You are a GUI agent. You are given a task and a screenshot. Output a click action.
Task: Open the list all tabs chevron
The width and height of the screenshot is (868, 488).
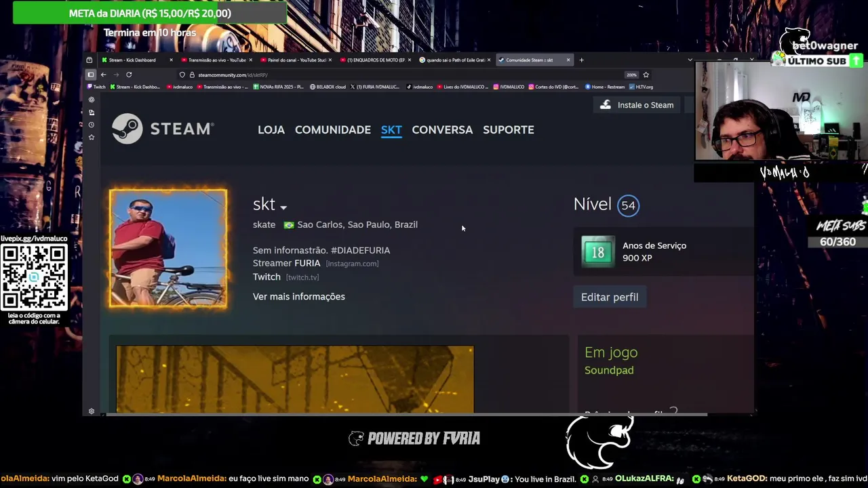690,60
